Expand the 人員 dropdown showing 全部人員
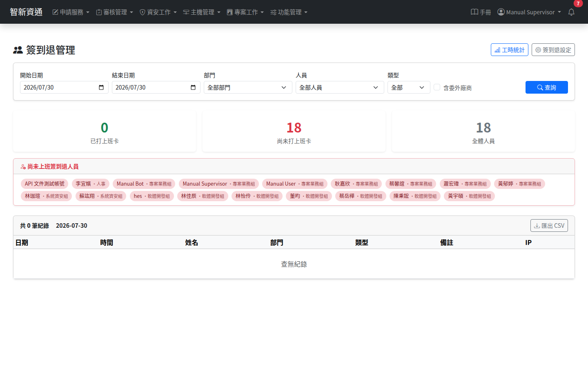This screenshot has width=588, height=368. coord(340,88)
